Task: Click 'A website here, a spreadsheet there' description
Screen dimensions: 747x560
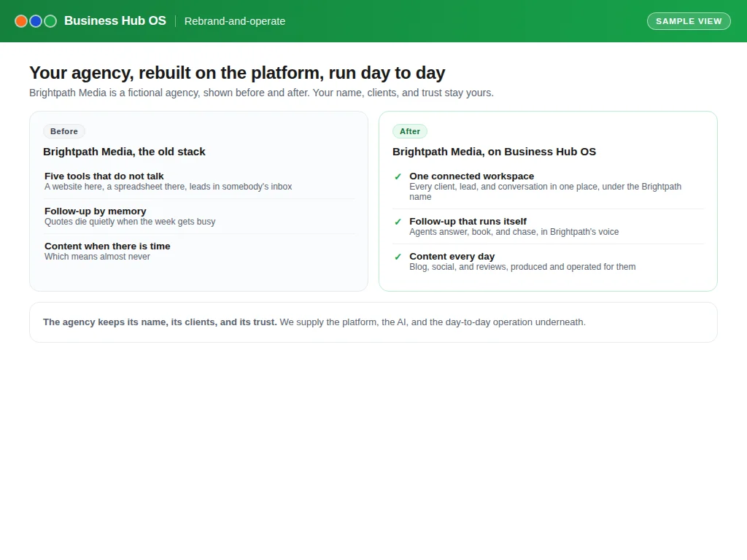Action: pos(169,187)
